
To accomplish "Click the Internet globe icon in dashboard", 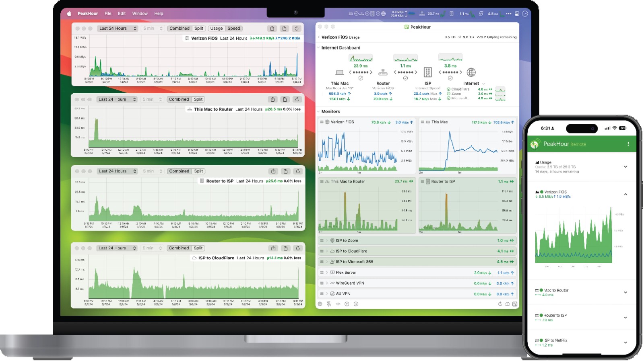I will pyautogui.click(x=471, y=72).
